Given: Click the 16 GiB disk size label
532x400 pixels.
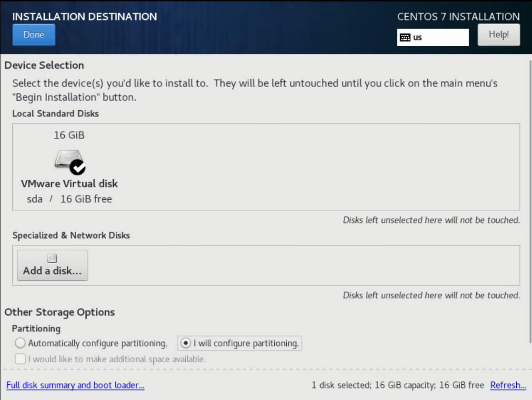Looking at the screenshot, I should 69,135.
